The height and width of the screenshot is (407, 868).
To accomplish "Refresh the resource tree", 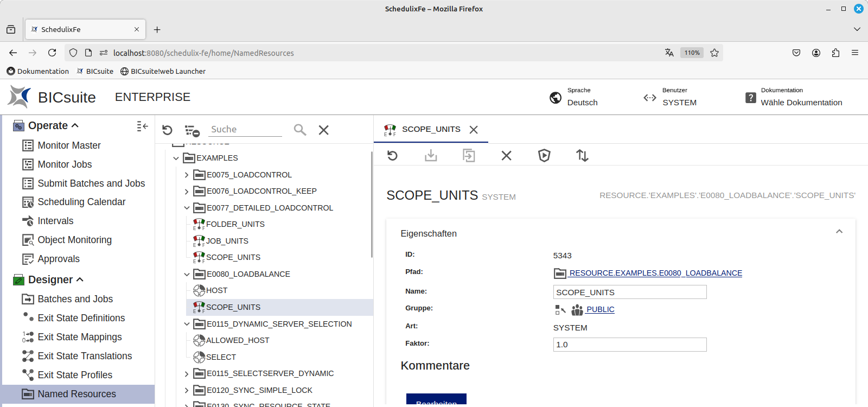I will pos(167,130).
